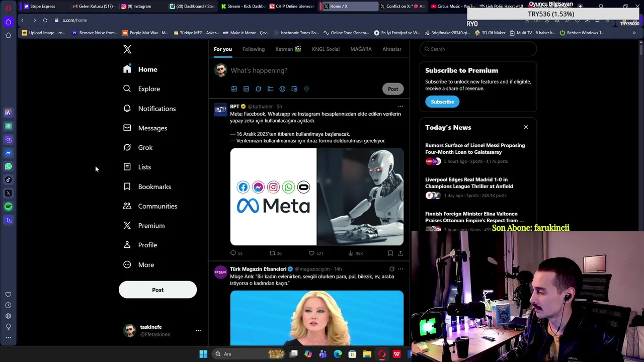Open Messenger in the Opera sidebar
Screen dimensions: 644x362
tap(8, 153)
